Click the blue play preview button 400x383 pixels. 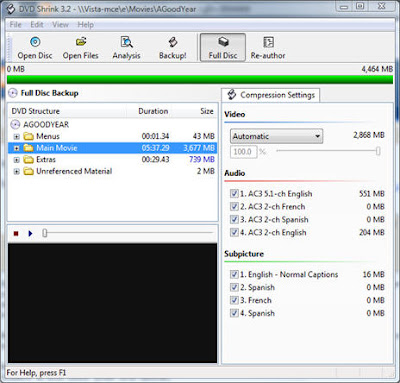tap(30, 233)
